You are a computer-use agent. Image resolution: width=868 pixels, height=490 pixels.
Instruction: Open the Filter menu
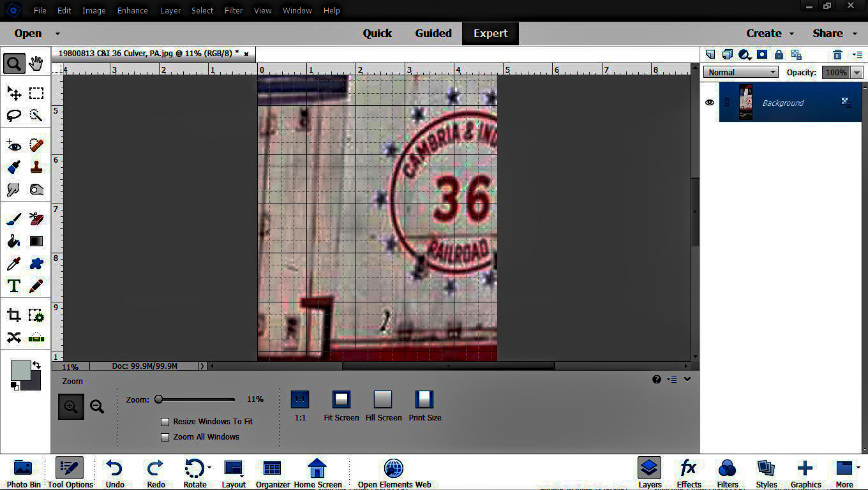pos(234,10)
